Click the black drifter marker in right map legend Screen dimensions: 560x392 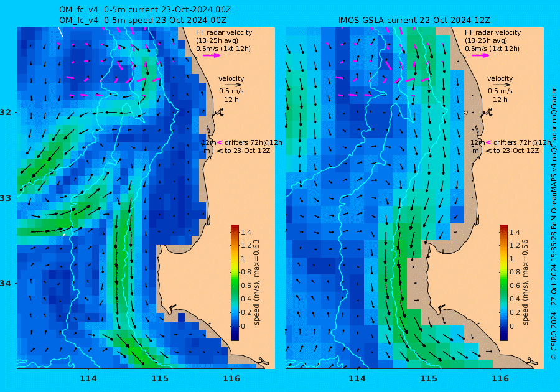(488, 151)
